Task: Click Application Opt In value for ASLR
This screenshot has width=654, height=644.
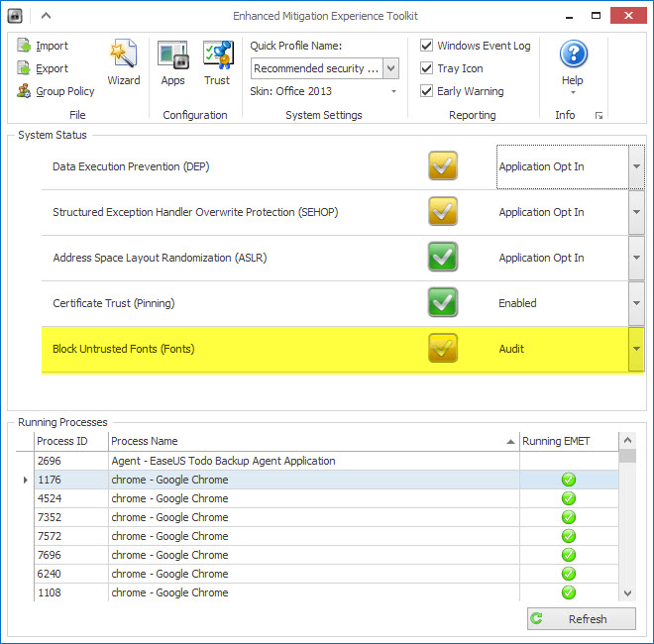Action: pyautogui.click(x=541, y=258)
